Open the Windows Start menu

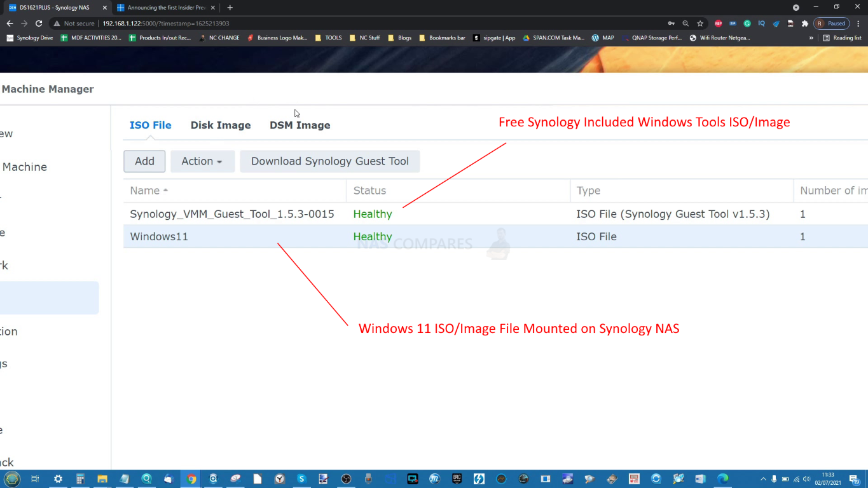tap(12, 479)
